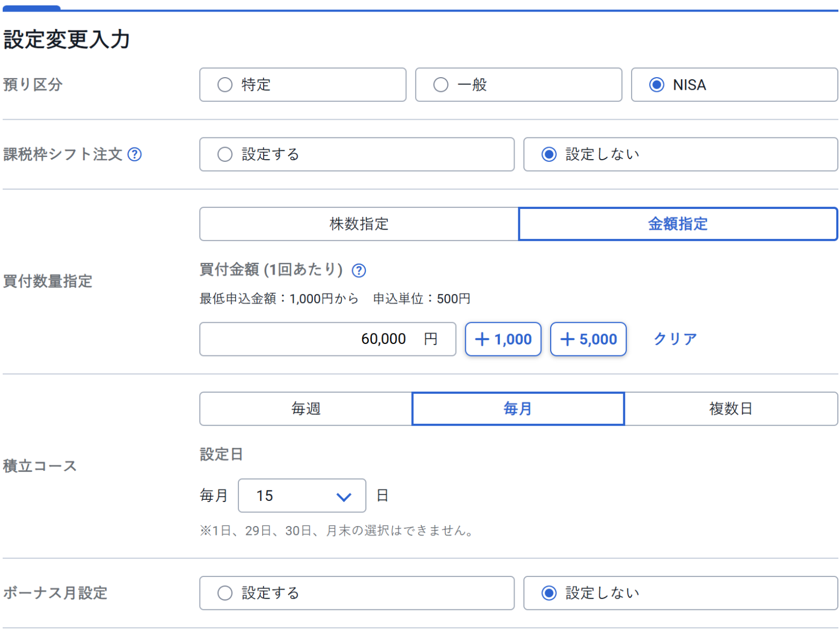Click the chevron arrow of 設定日 dropdown
This screenshot has width=840, height=630.
tap(343, 497)
